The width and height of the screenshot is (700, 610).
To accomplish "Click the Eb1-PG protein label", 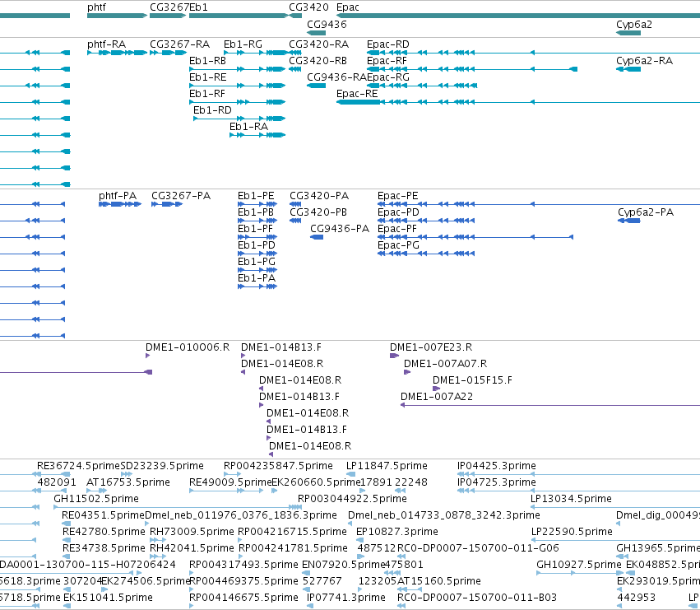I will (x=257, y=262).
